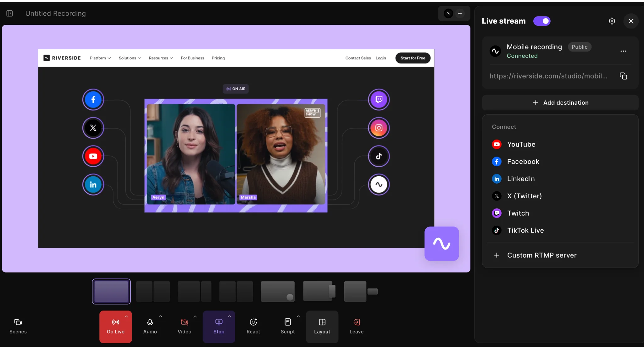Toggle the left sidebar panel icon

pyautogui.click(x=9, y=13)
